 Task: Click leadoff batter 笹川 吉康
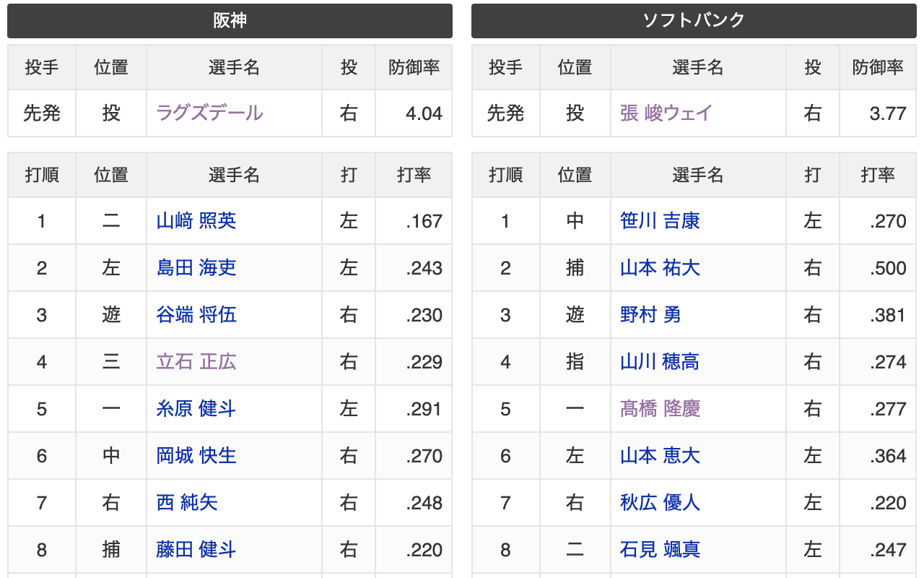[660, 221]
